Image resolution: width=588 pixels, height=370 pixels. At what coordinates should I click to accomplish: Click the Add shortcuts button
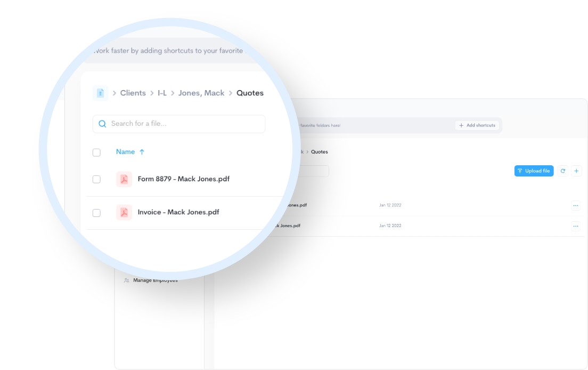coord(478,125)
